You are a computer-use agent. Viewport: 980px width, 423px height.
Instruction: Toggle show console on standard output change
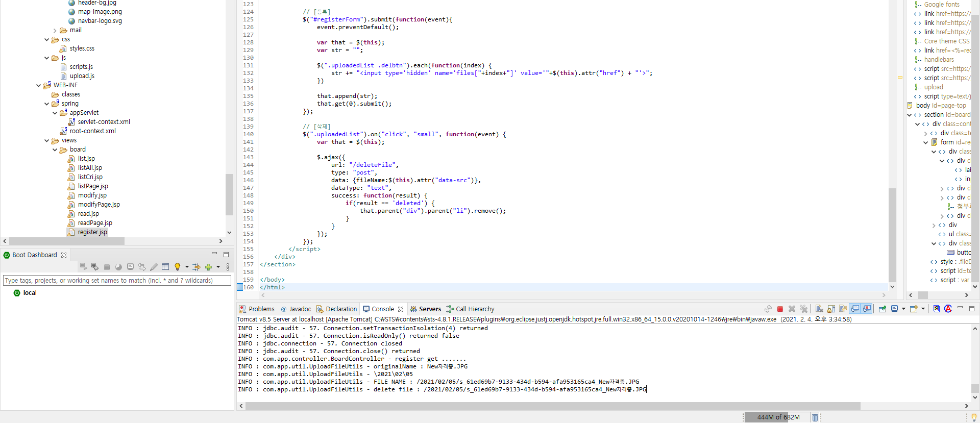(855, 309)
